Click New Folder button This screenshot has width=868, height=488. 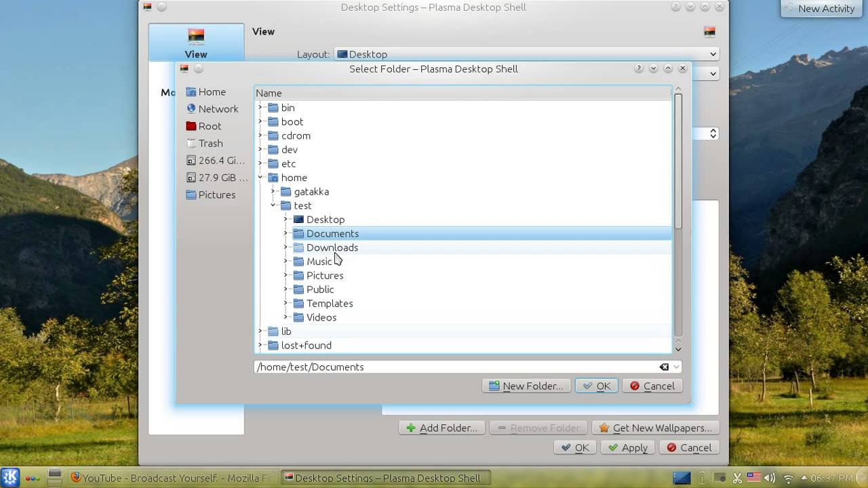coord(526,386)
